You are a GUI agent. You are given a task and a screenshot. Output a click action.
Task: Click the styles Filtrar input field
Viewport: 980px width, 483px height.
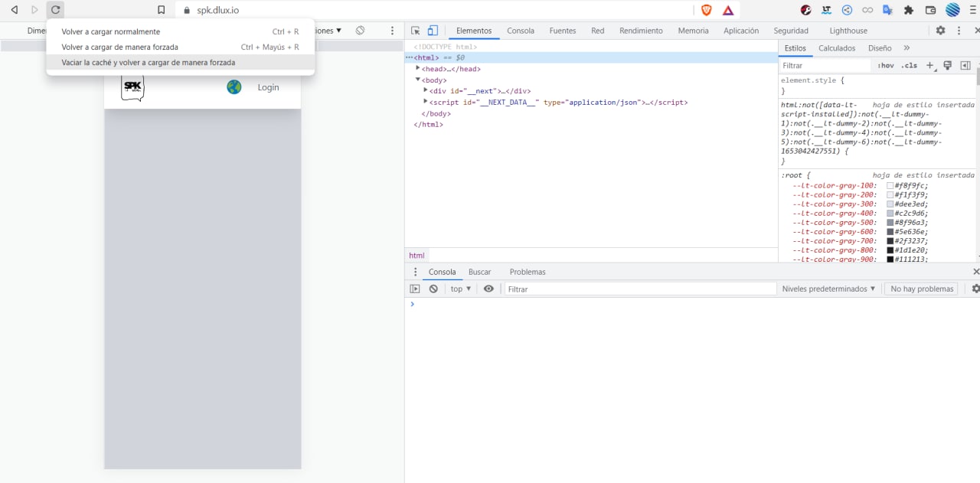coord(825,66)
